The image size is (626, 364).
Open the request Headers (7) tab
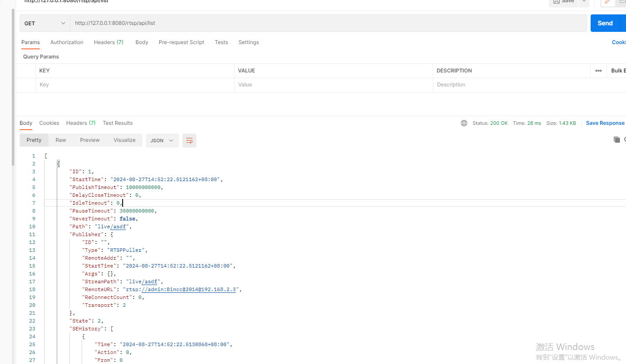coord(108,42)
